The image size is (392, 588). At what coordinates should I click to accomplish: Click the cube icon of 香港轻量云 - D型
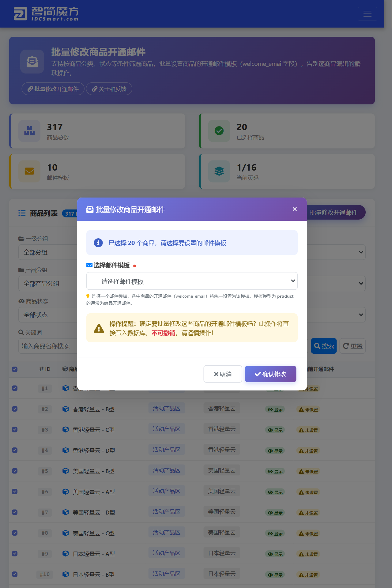pyautogui.click(x=66, y=450)
